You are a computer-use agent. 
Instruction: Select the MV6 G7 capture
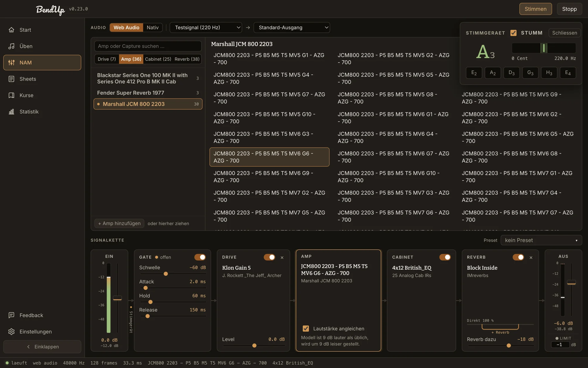tap(393, 157)
